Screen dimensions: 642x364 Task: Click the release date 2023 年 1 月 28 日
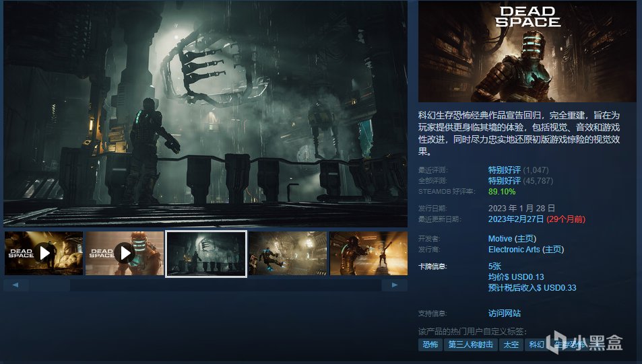(x=521, y=208)
